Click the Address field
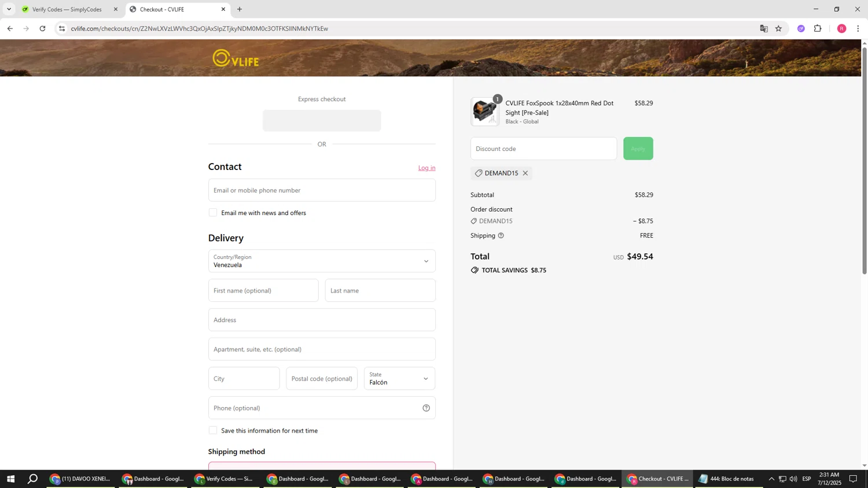This screenshot has width=868, height=488. pyautogui.click(x=322, y=320)
